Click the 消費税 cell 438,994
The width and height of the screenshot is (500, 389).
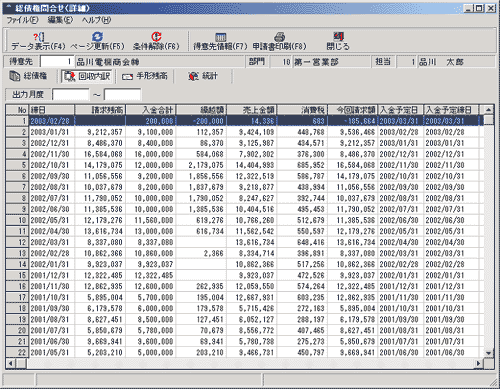tap(302, 187)
